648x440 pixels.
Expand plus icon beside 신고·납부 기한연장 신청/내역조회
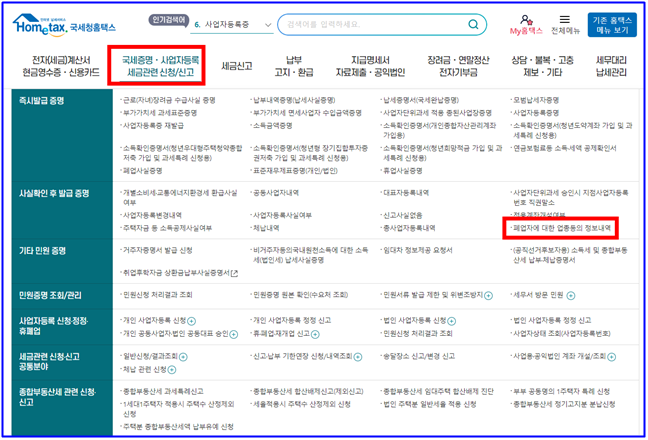pyautogui.click(x=358, y=357)
